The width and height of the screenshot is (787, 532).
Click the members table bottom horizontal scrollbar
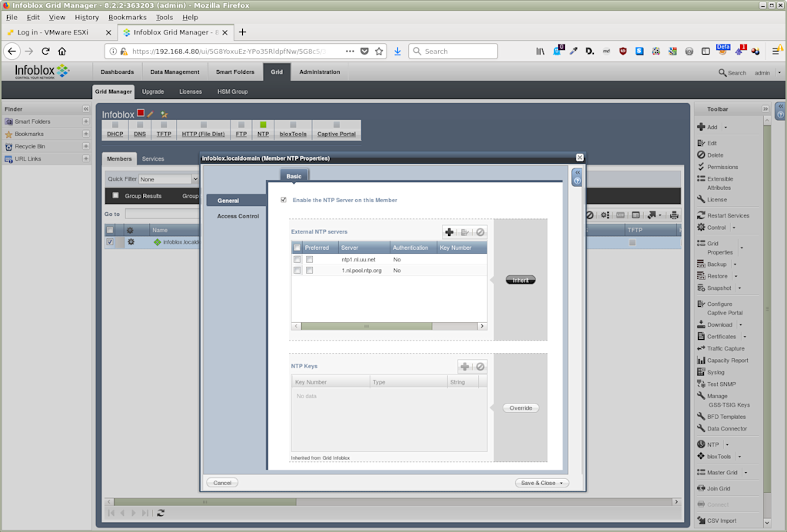pos(204,502)
